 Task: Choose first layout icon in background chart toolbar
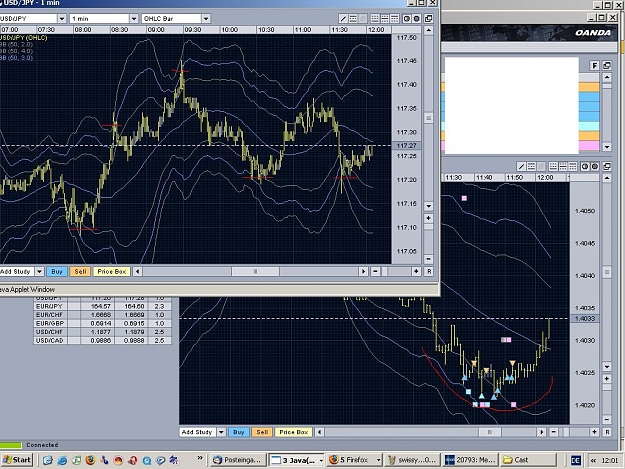(x=553, y=167)
